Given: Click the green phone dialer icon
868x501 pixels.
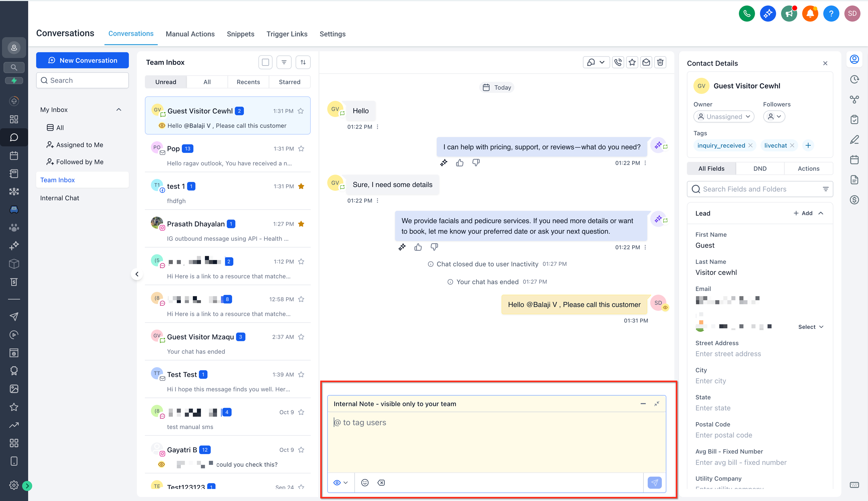Looking at the screenshot, I should (x=746, y=14).
